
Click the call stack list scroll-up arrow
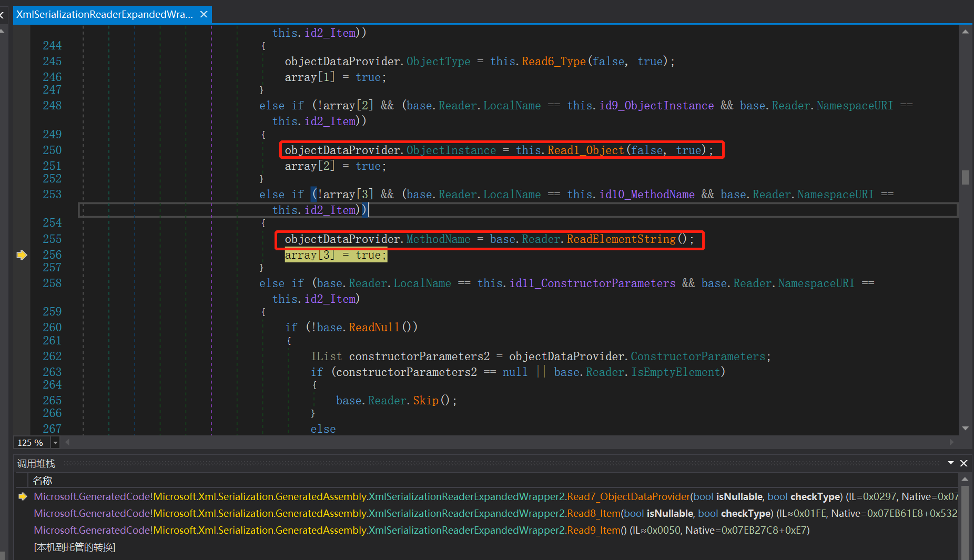point(965,480)
